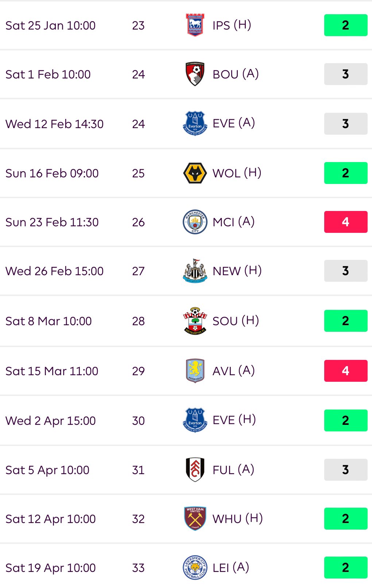Open the EVE (A) fixture on Wed 12 Feb
372x588 pixels.
(234, 123)
